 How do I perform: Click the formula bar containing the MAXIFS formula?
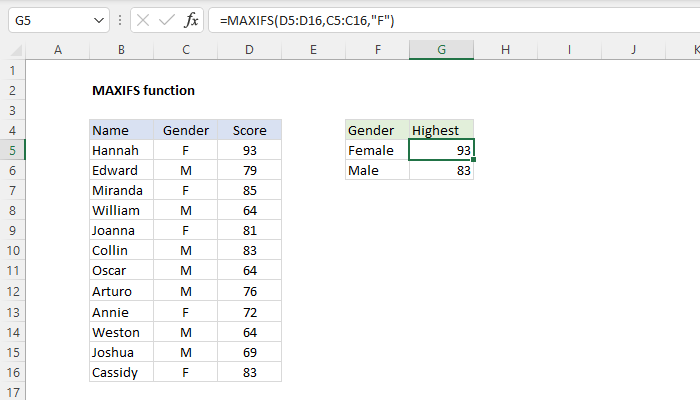pos(454,20)
